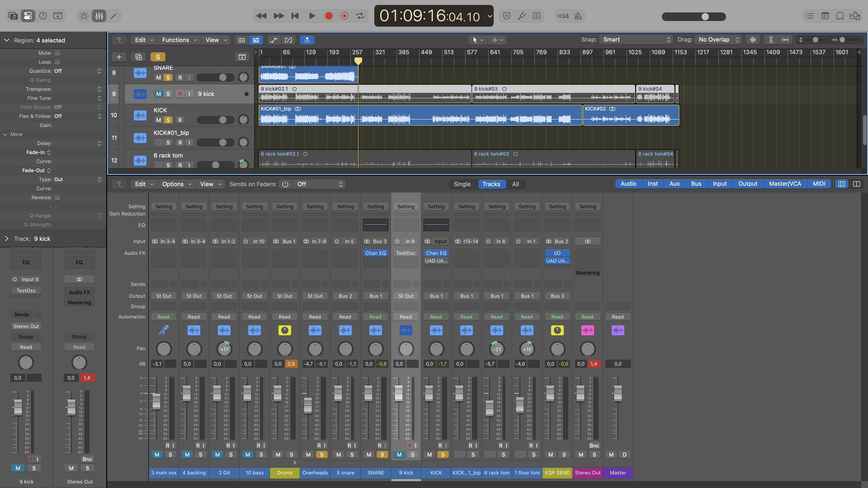Open the TestOsc plugin on 9 kick strip
The image size is (868, 488).
click(406, 253)
